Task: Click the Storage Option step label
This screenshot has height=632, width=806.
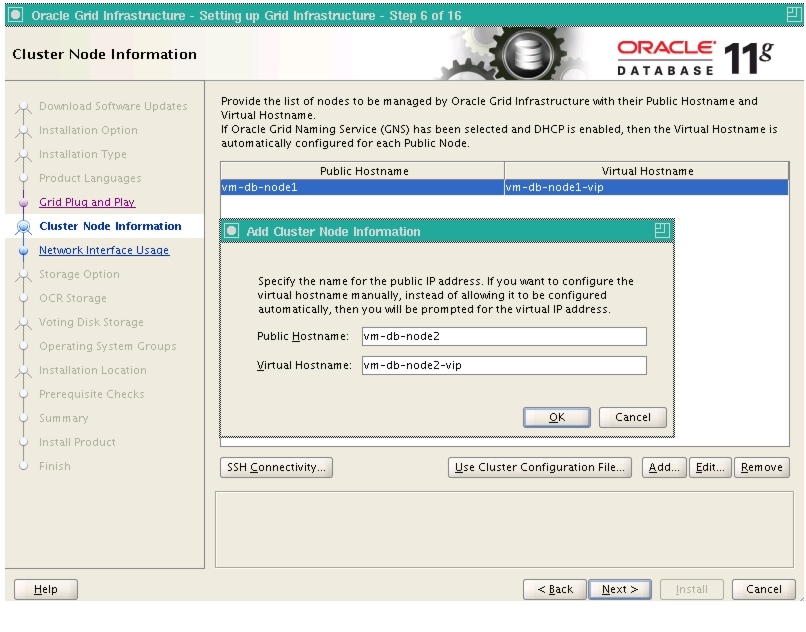Action: pos(79,274)
